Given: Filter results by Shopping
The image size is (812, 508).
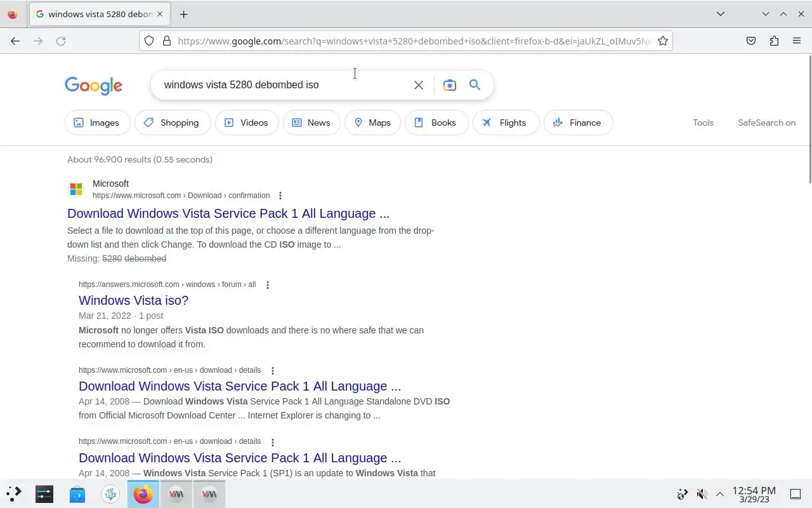Looking at the screenshot, I should 172,123.
